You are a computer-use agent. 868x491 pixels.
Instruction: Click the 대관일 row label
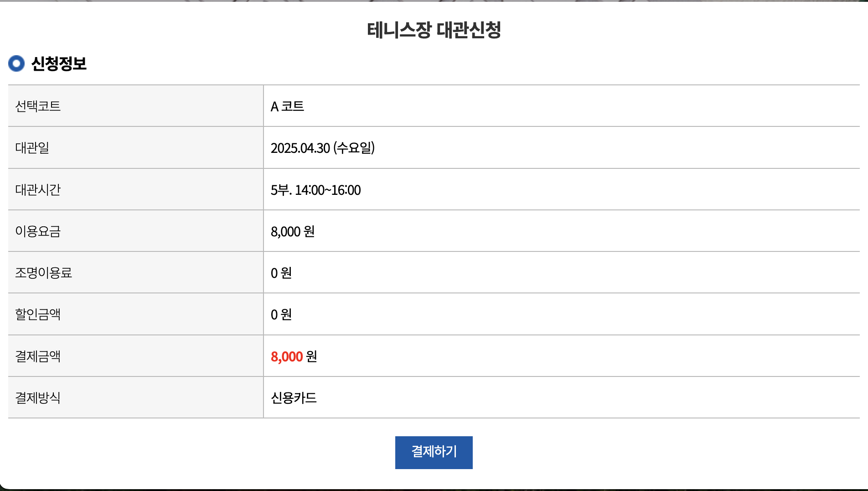[x=32, y=148]
